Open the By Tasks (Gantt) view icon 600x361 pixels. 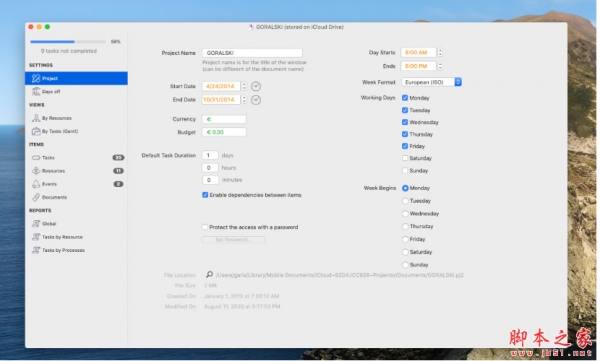click(36, 131)
